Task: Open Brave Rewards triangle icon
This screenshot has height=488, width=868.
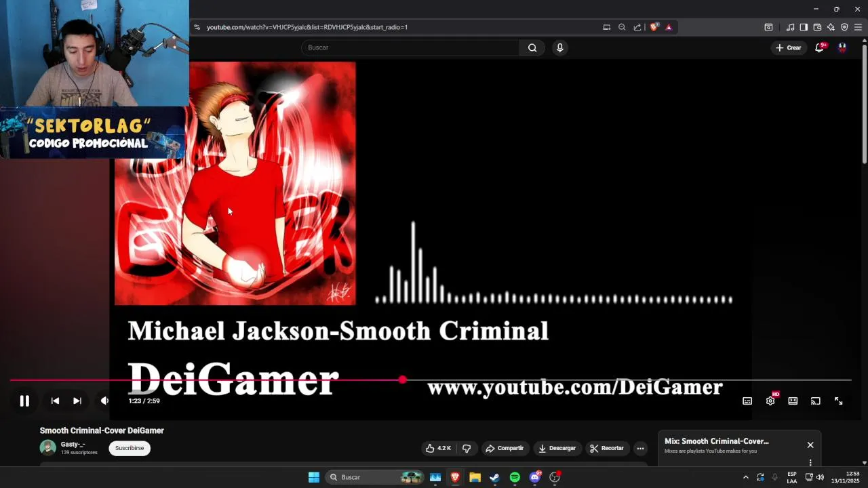Action: pos(669,27)
